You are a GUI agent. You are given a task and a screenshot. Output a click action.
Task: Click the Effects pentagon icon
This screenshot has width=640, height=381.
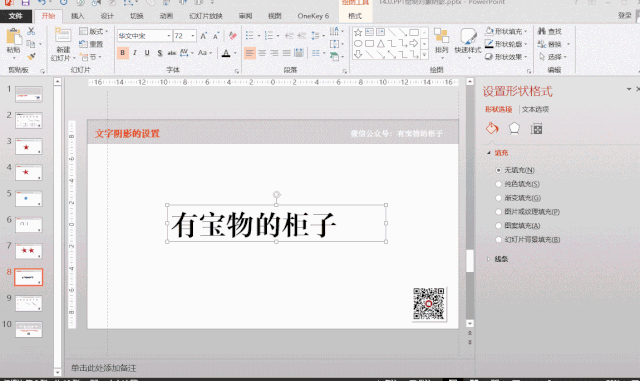tap(514, 129)
